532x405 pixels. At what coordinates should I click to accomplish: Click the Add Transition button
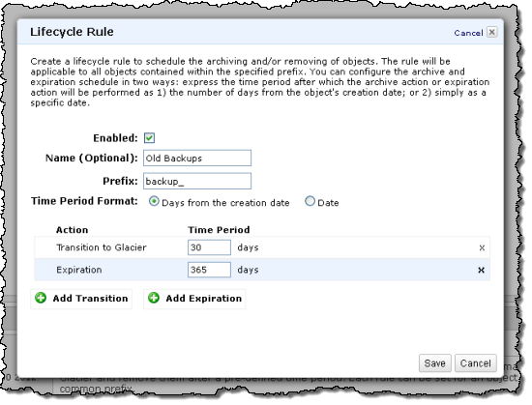coord(81,299)
